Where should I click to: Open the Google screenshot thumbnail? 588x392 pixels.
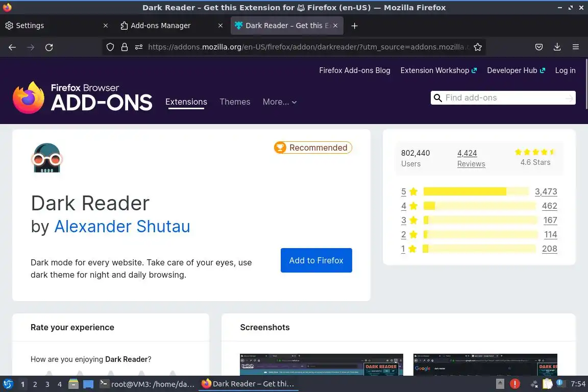pos(485,364)
